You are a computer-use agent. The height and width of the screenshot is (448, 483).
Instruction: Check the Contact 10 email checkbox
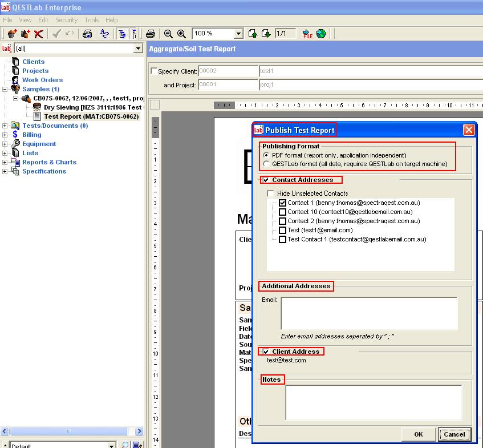[x=282, y=212]
